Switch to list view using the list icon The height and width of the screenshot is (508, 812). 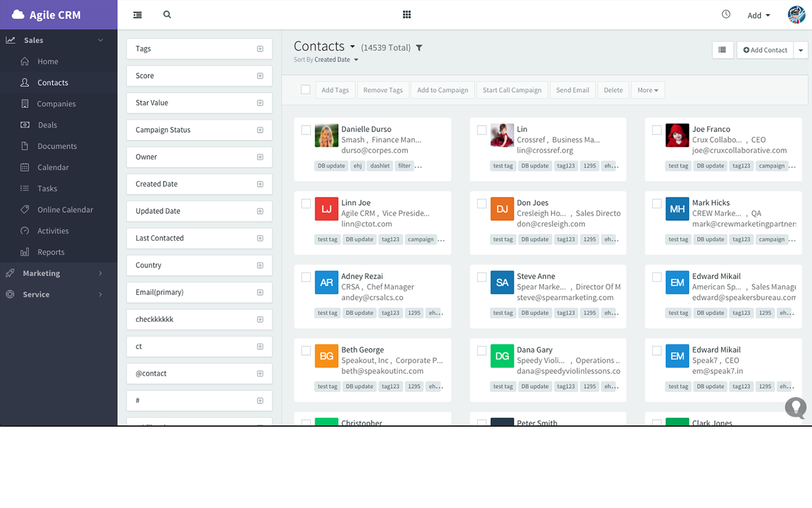[x=723, y=50]
